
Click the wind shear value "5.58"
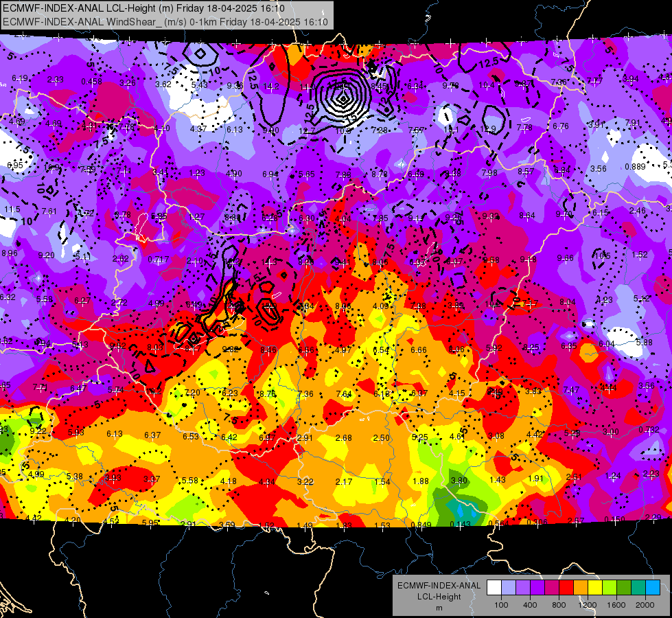click(190, 481)
